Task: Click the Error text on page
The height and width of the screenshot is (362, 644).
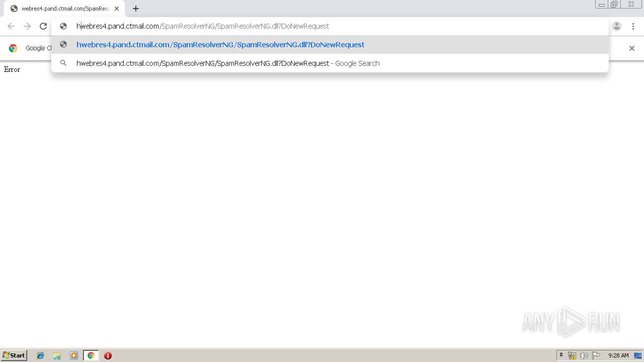Action: pos(12,69)
